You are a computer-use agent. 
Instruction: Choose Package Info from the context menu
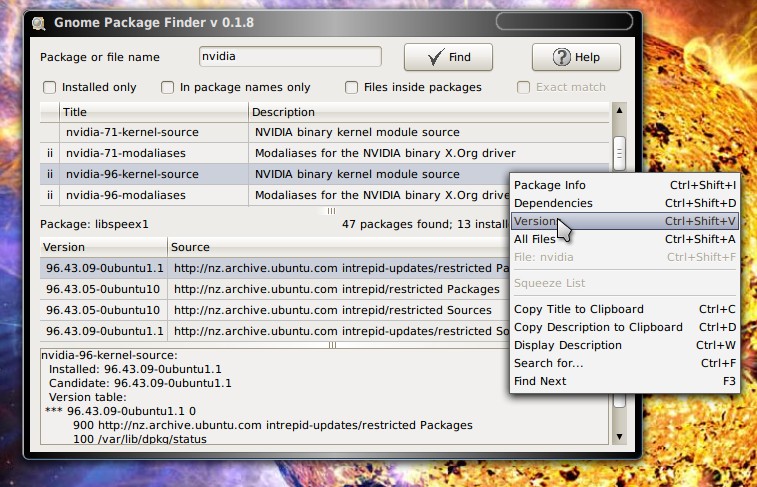click(x=625, y=185)
